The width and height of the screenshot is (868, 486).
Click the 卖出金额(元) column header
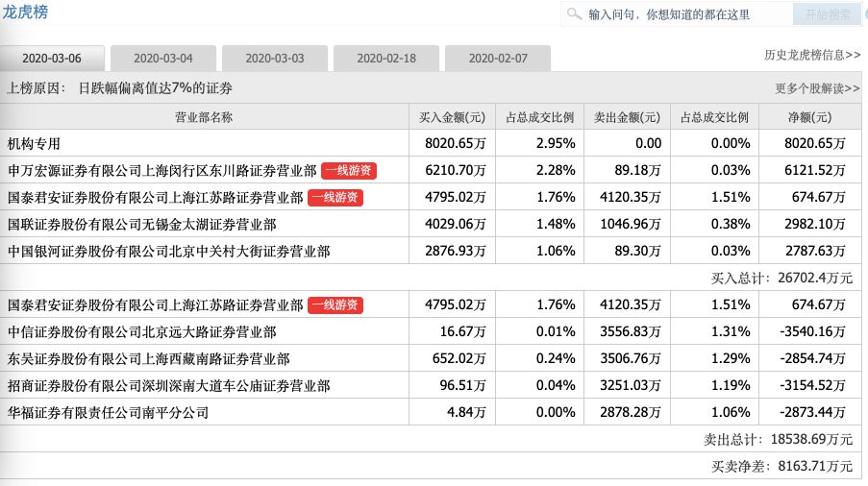point(627,117)
